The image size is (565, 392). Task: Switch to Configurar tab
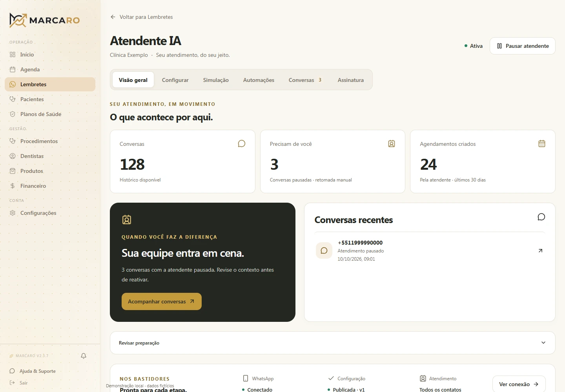(x=175, y=80)
